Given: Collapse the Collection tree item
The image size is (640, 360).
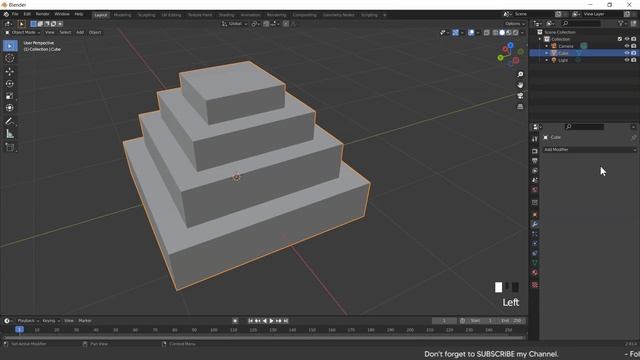Looking at the screenshot, I should pyautogui.click(x=540, y=39).
